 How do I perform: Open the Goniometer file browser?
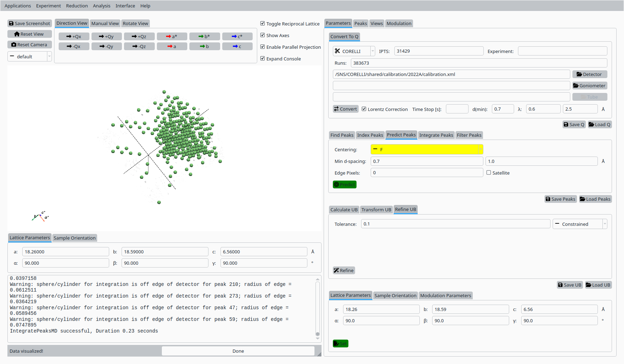pyautogui.click(x=589, y=86)
